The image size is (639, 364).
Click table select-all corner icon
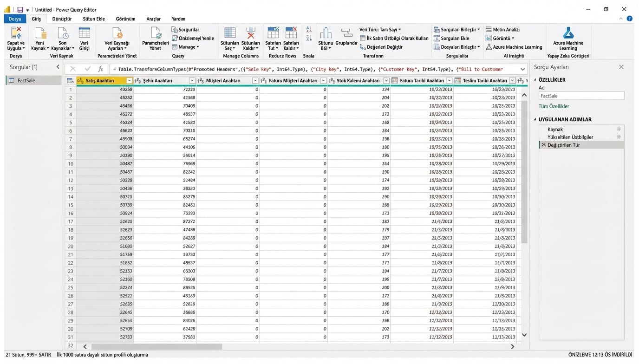[x=71, y=80]
